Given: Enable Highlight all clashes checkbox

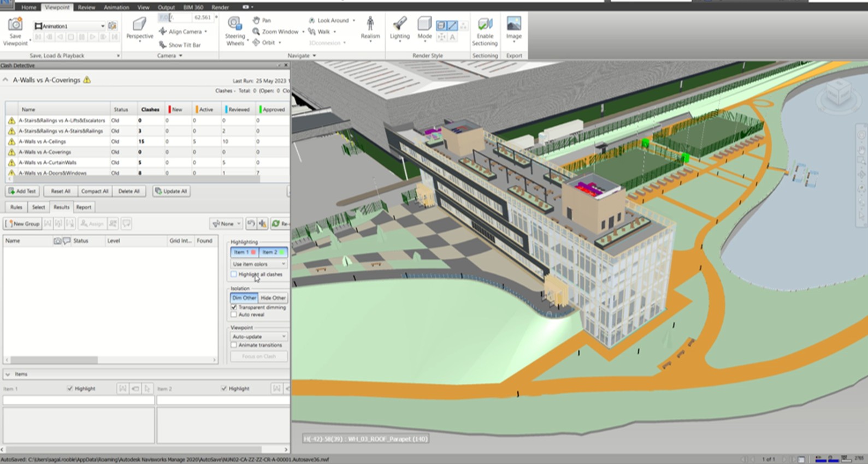Looking at the screenshot, I should point(234,275).
